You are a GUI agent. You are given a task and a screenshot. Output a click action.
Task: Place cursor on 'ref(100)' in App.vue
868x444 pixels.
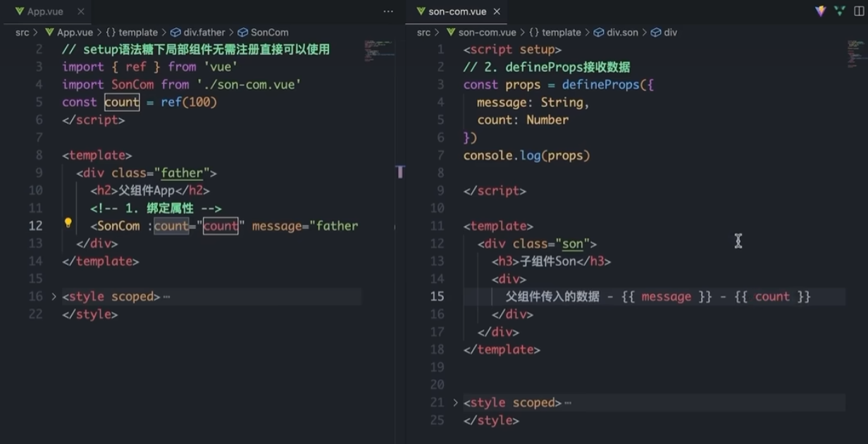coord(189,102)
